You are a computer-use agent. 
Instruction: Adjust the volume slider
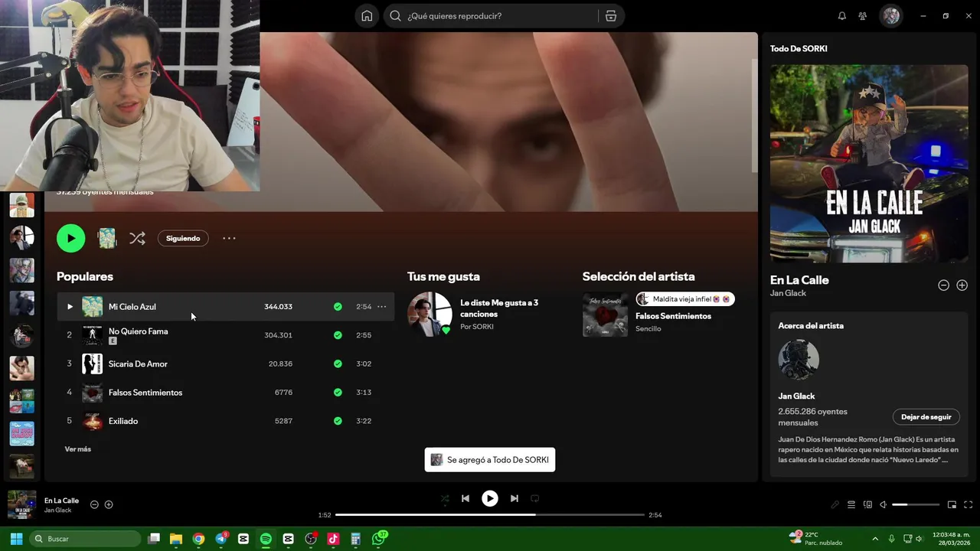916,505
